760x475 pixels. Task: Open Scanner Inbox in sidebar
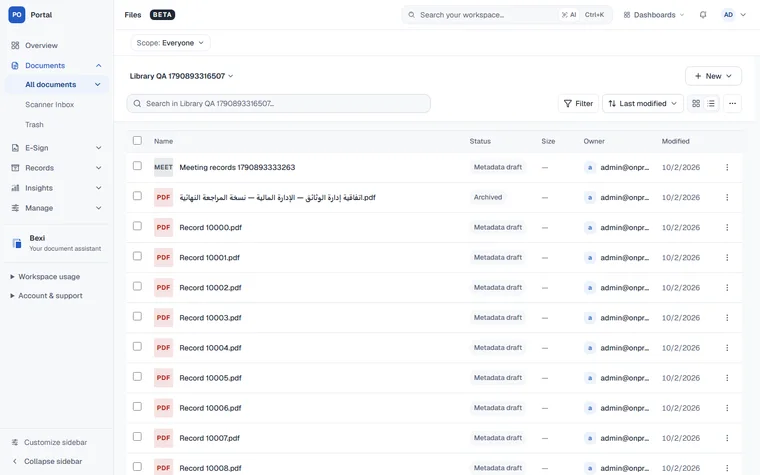coord(49,105)
